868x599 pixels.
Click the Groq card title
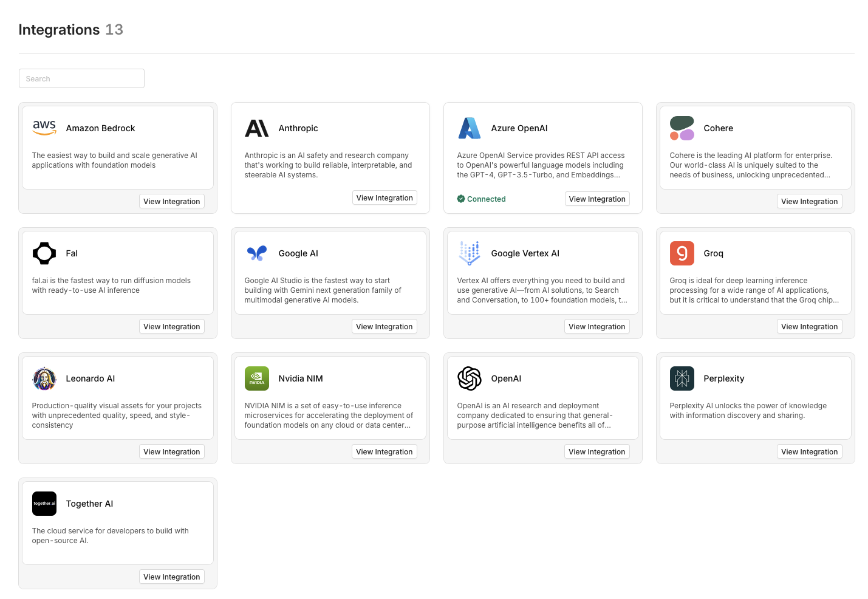point(714,253)
